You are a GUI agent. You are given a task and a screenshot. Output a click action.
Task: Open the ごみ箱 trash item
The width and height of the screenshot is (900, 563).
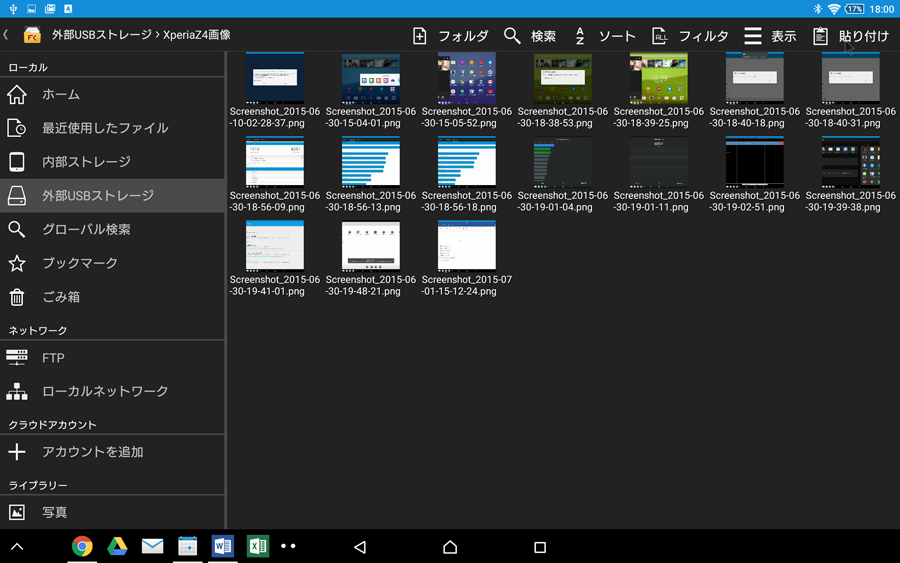(x=60, y=297)
